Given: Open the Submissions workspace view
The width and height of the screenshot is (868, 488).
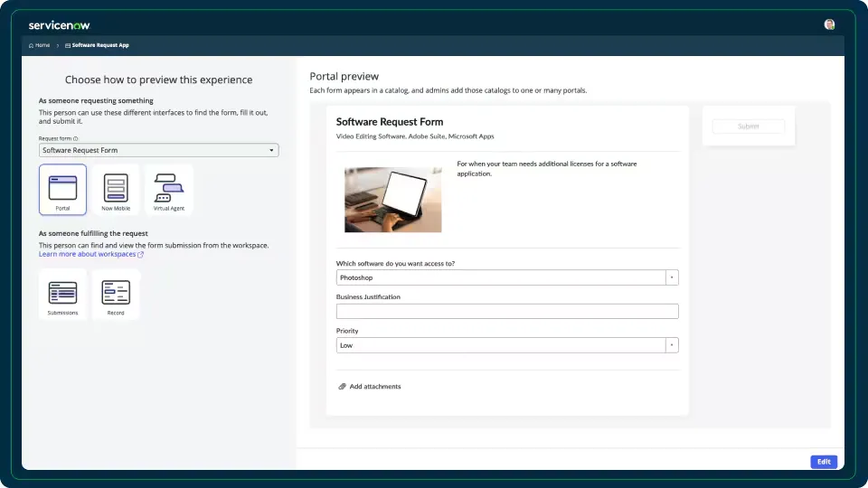Looking at the screenshot, I should (62, 295).
